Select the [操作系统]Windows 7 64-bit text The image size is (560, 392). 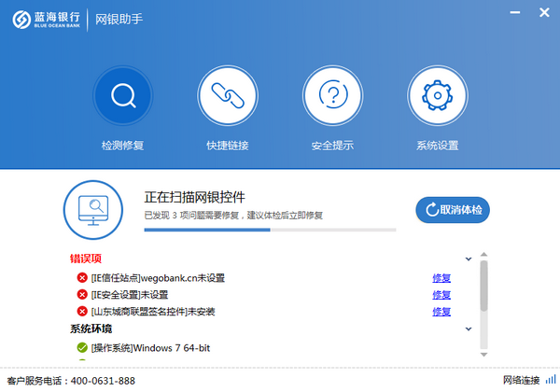(x=150, y=348)
